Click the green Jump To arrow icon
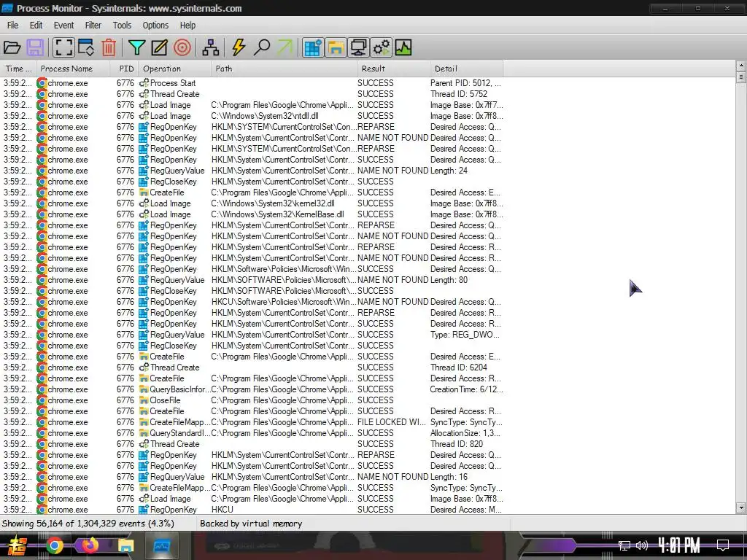 pyautogui.click(x=285, y=47)
